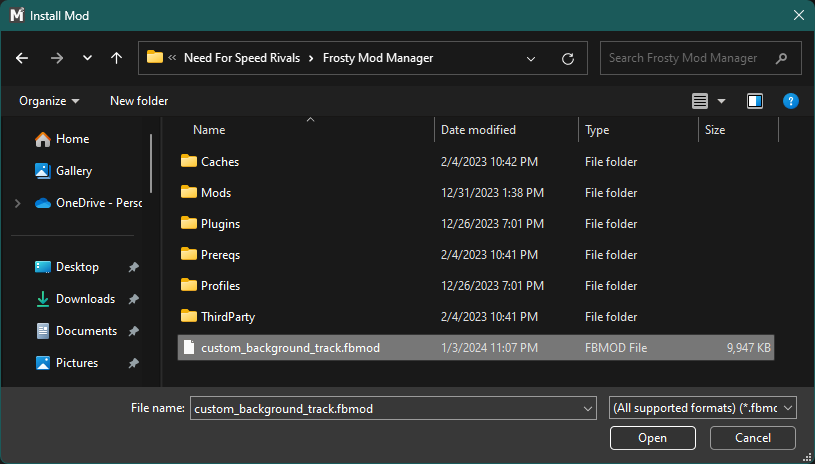Open the Organize menu

point(49,101)
